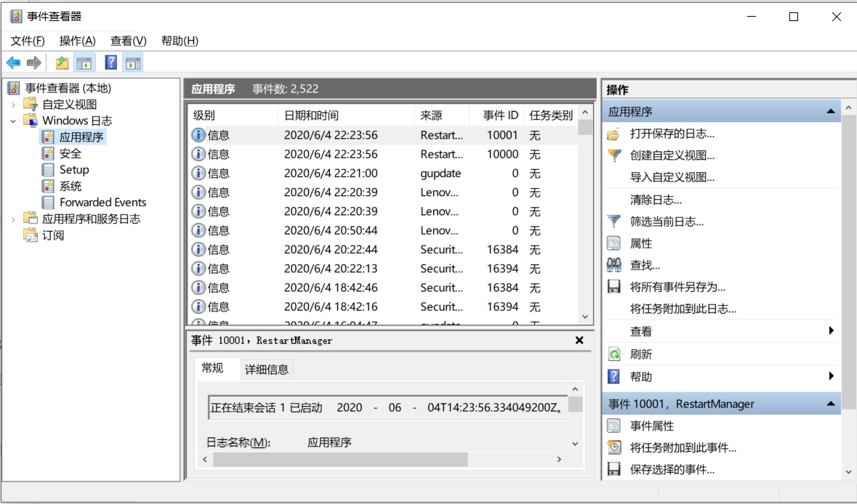
Task: Collapse the 事件 10001 actions section
Action: click(831, 404)
